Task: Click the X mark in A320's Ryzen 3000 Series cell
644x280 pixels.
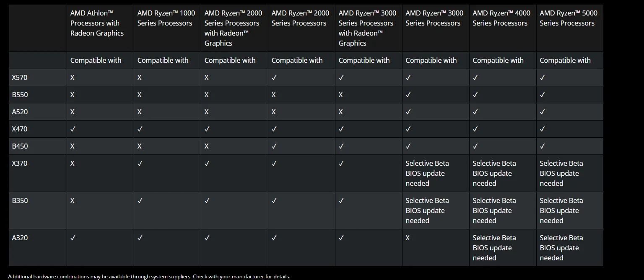Action: coord(408,238)
